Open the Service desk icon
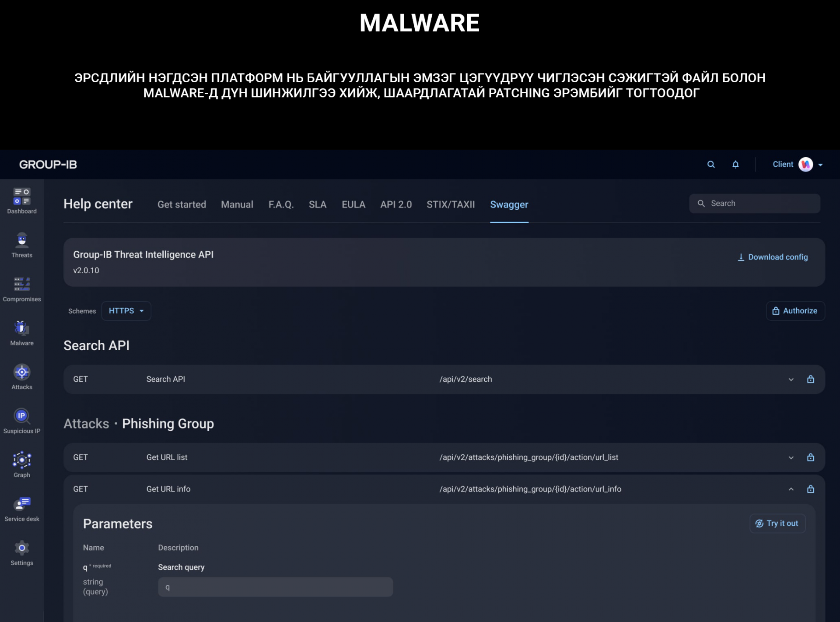Viewport: 840px width, 622px height. click(22, 504)
